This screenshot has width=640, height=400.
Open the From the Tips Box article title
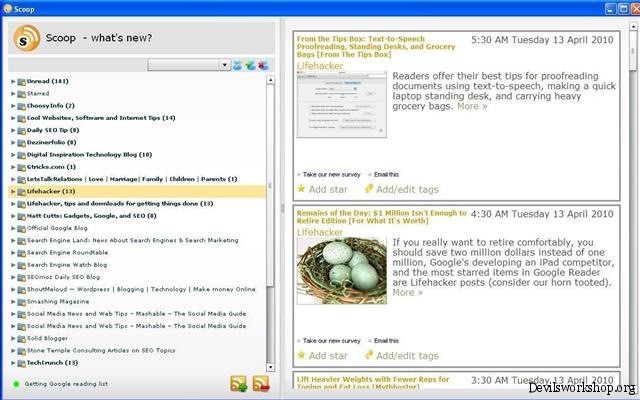click(x=376, y=47)
